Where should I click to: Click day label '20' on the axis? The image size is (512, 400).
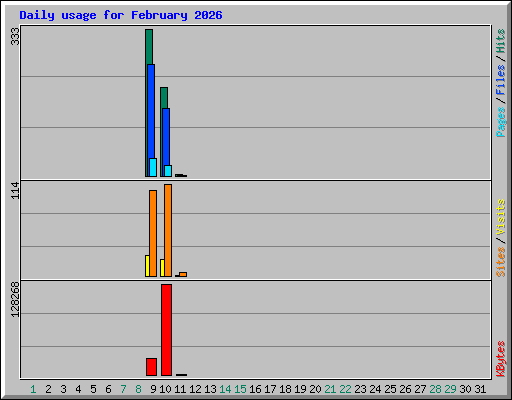click(315, 389)
